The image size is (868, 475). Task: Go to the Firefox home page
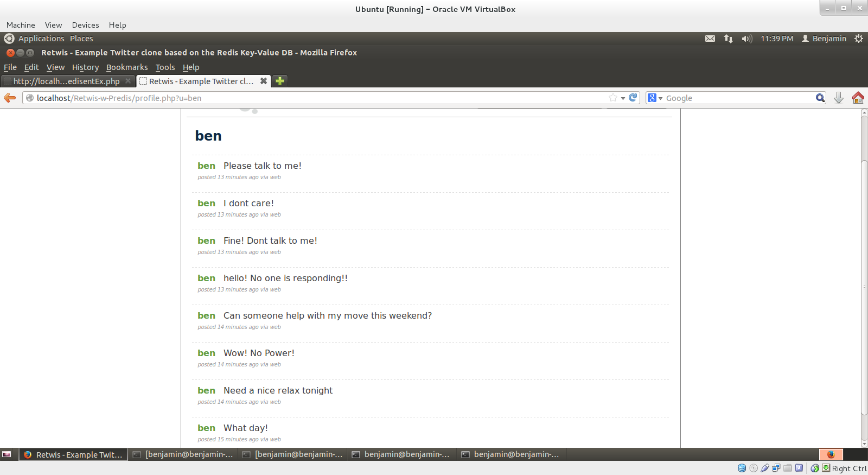[858, 98]
